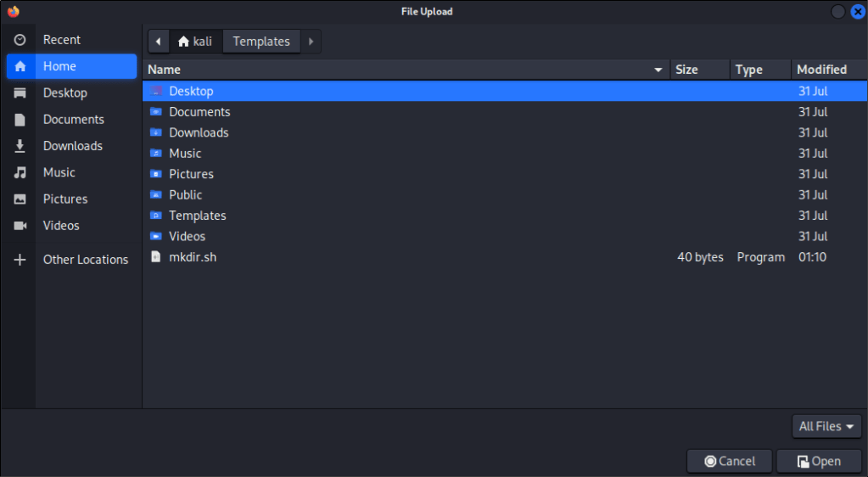Click the Pictures icon in sidebar

(20, 199)
